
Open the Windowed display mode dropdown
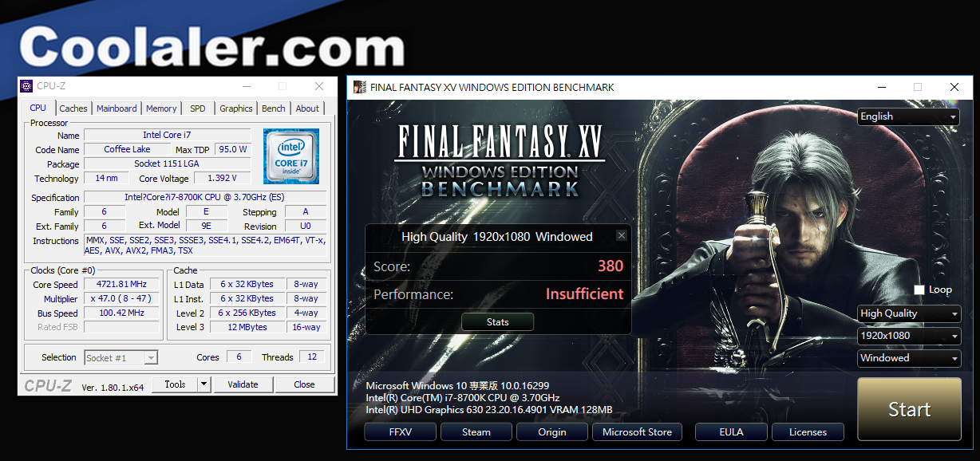[x=909, y=358]
